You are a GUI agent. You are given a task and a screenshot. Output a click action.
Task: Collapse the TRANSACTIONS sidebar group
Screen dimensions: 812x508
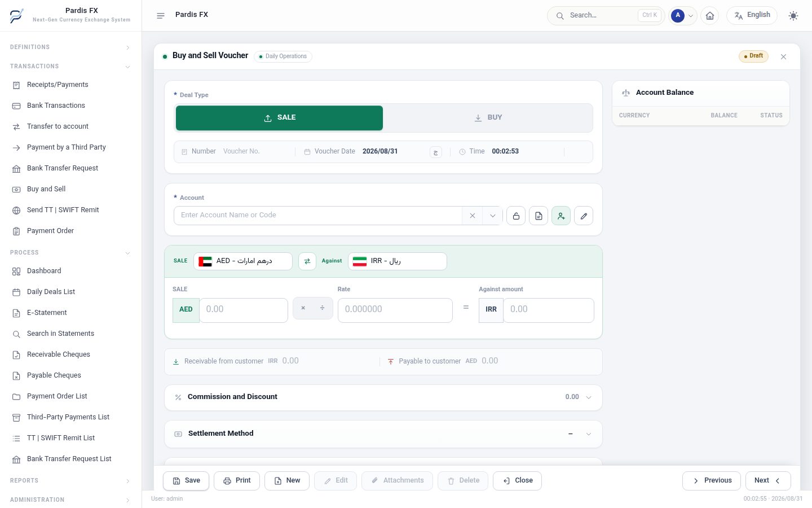pos(70,67)
